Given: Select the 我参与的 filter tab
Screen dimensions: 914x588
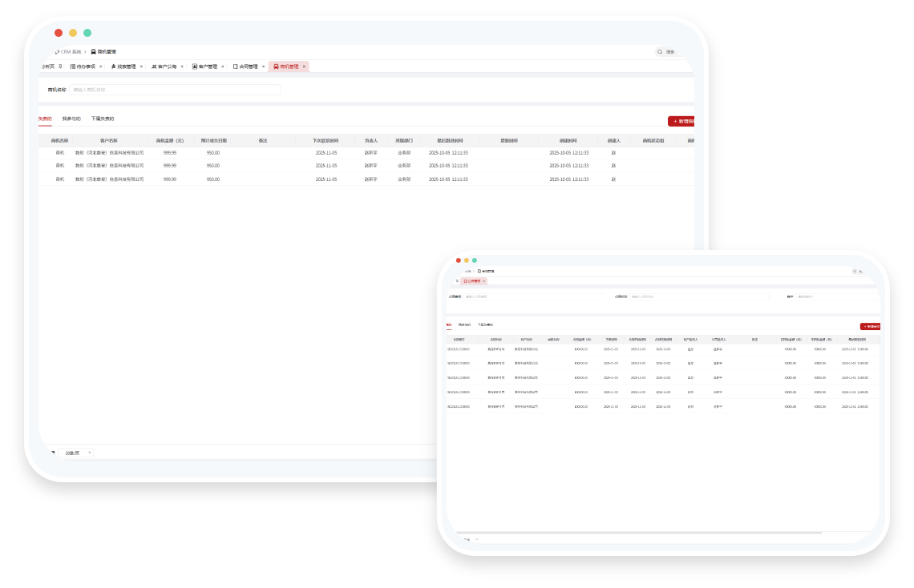Looking at the screenshot, I should point(71,119).
